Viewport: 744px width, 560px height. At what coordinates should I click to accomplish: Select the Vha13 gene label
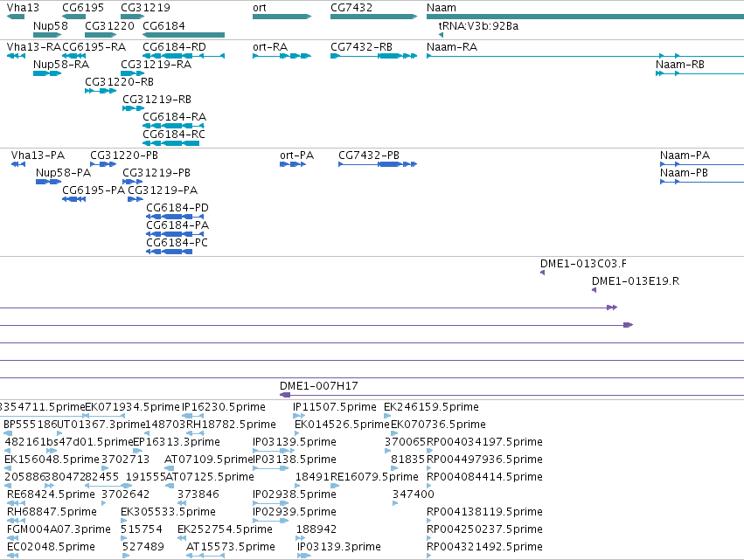23,8
